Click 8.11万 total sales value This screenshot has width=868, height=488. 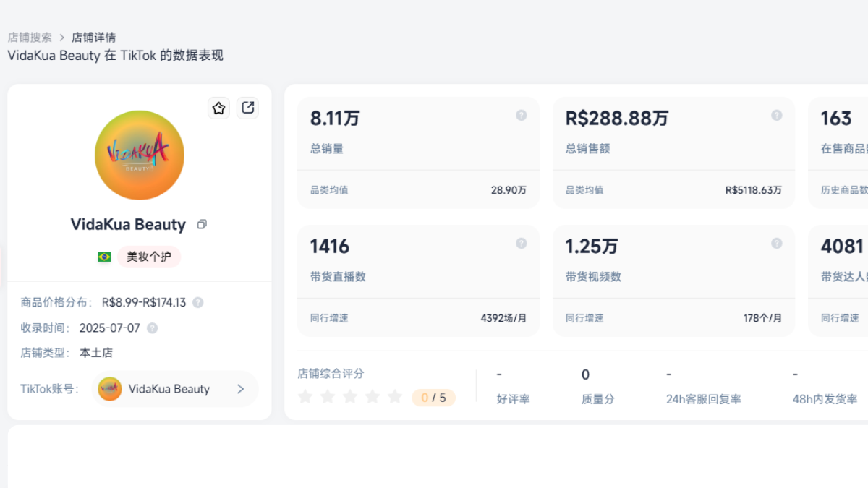pos(335,119)
